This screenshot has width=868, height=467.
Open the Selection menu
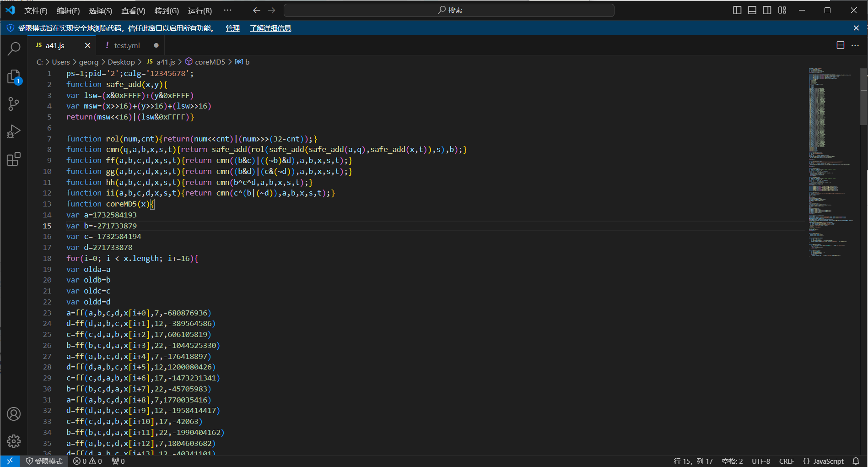100,11
